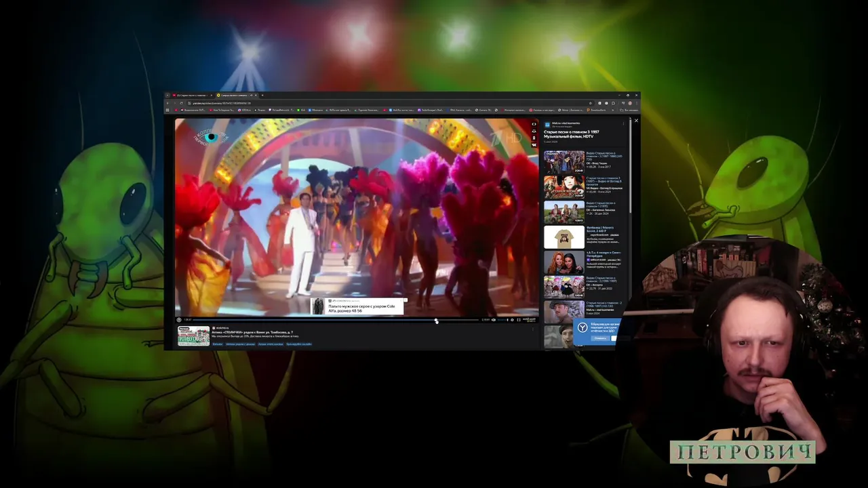Viewport: 868px width, 488px height.
Task: Close the coat advertisement overlay on video
Action: coord(405,300)
